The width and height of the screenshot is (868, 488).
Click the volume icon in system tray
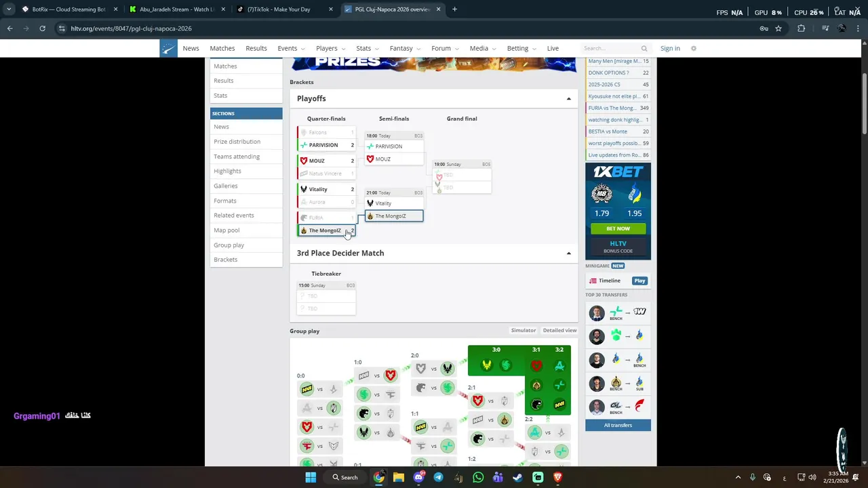pyautogui.click(x=812, y=477)
